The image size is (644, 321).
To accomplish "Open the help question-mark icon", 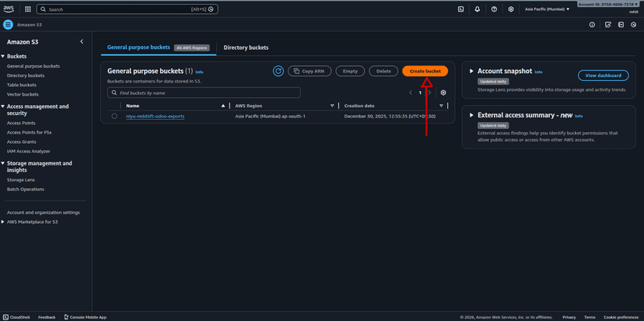I will (x=494, y=9).
